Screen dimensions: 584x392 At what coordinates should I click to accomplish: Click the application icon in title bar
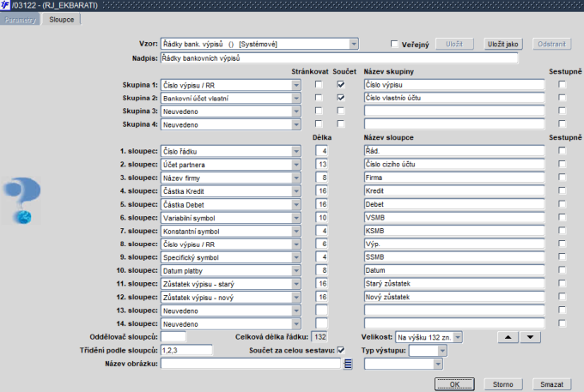pos(6,6)
